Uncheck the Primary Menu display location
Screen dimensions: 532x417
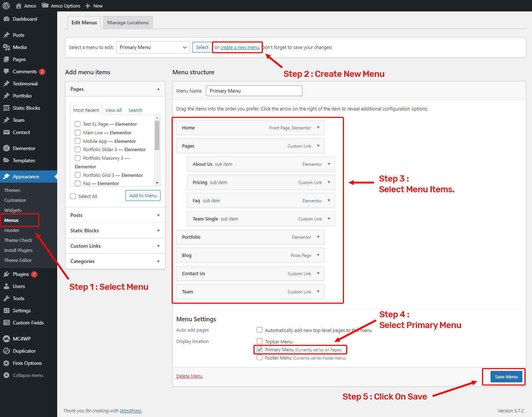tap(260, 349)
